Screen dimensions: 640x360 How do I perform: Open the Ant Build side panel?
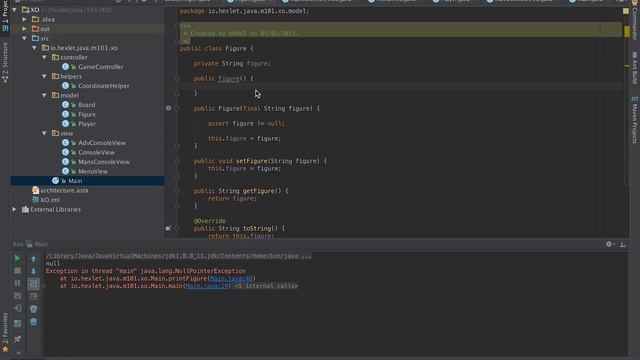(x=635, y=68)
